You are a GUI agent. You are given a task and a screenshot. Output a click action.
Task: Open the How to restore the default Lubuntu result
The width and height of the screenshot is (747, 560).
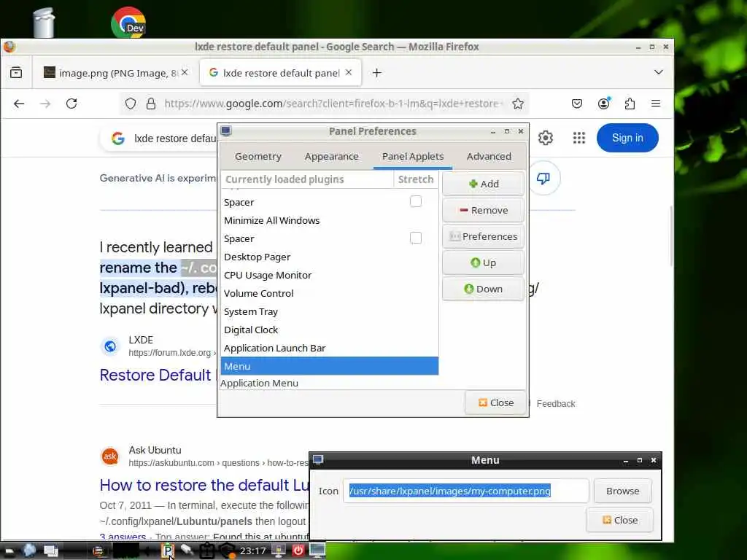[x=204, y=485]
